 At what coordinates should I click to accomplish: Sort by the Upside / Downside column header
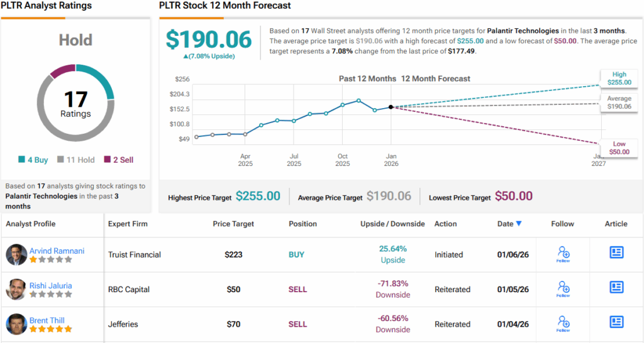click(x=392, y=224)
